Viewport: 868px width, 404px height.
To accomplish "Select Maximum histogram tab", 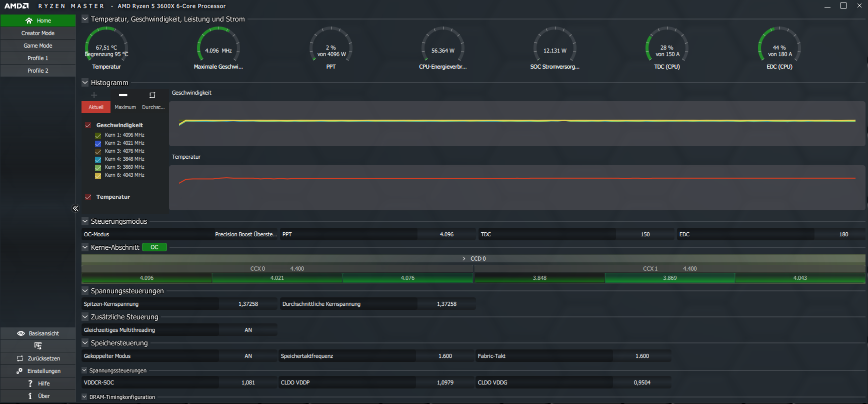I will [125, 107].
